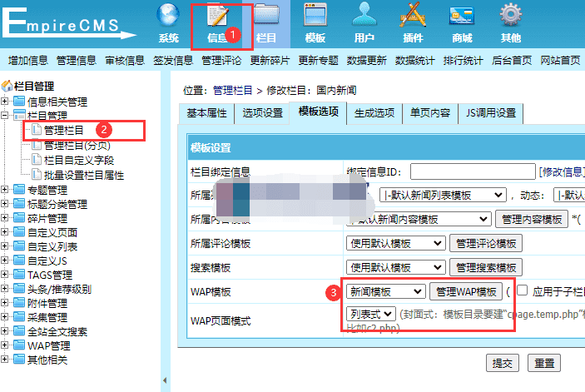Viewport: 585px width, 392px height.
Task: Click the 栏目管理 house icon
Action: click(x=7, y=87)
